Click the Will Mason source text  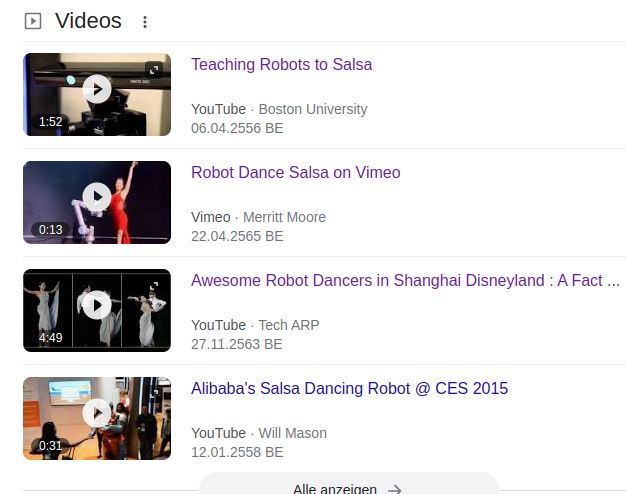click(x=293, y=433)
